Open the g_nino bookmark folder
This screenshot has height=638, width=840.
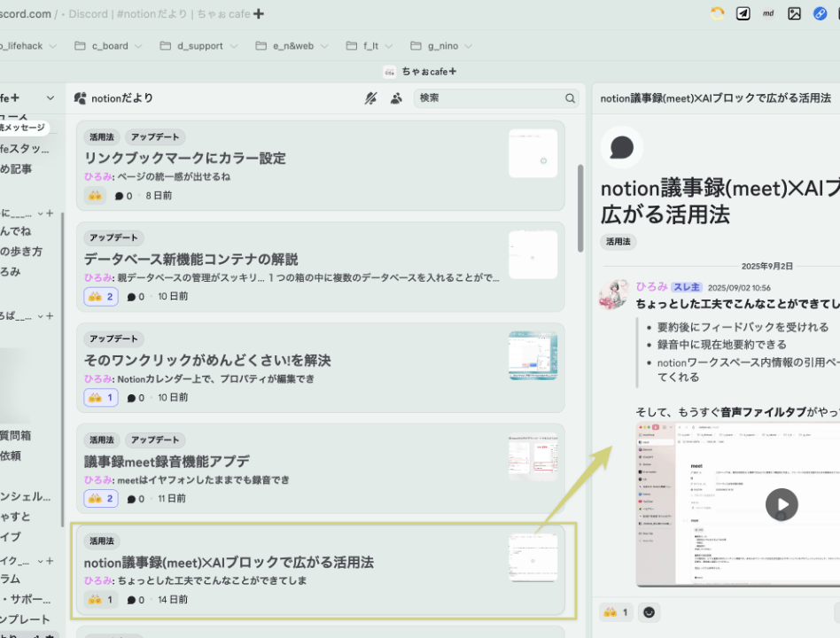[x=440, y=46]
